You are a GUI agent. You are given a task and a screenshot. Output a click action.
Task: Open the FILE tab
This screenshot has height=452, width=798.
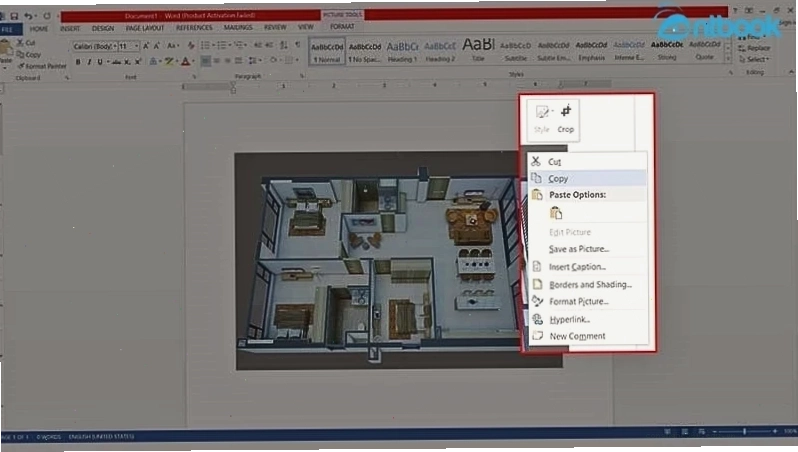pos(9,29)
